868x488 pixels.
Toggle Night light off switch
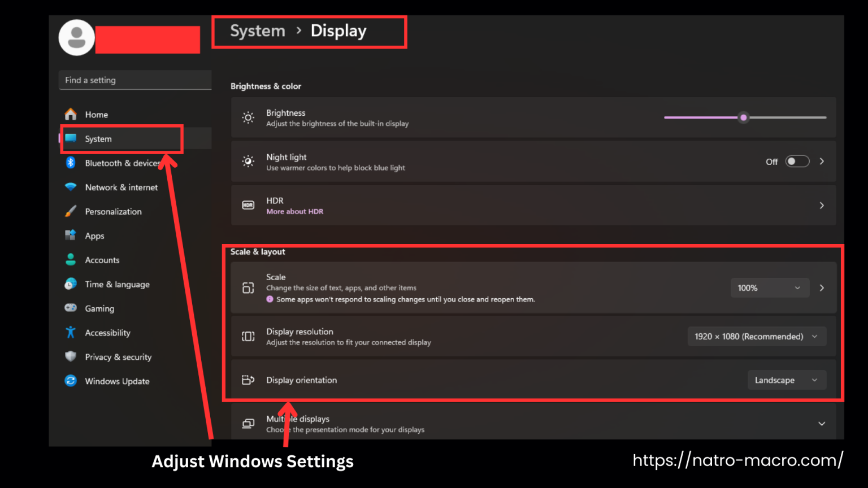797,161
